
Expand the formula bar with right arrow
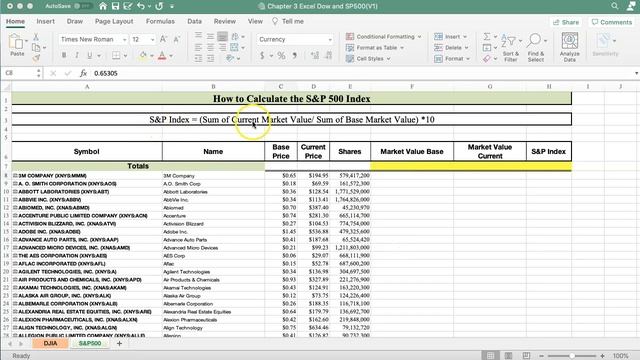636,73
